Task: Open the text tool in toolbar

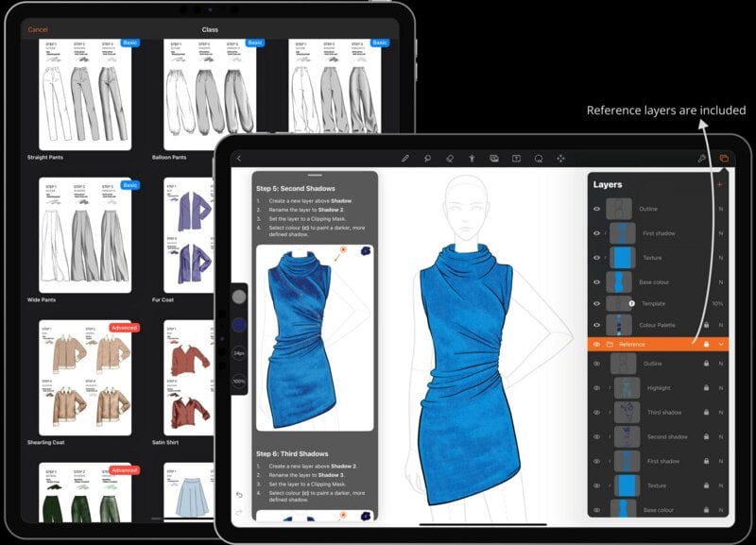Action: (517, 159)
